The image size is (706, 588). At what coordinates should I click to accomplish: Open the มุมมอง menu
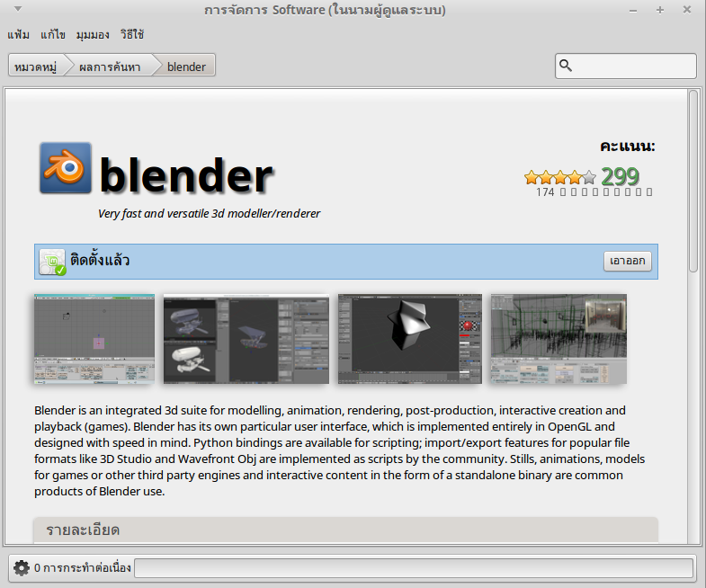click(93, 35)
